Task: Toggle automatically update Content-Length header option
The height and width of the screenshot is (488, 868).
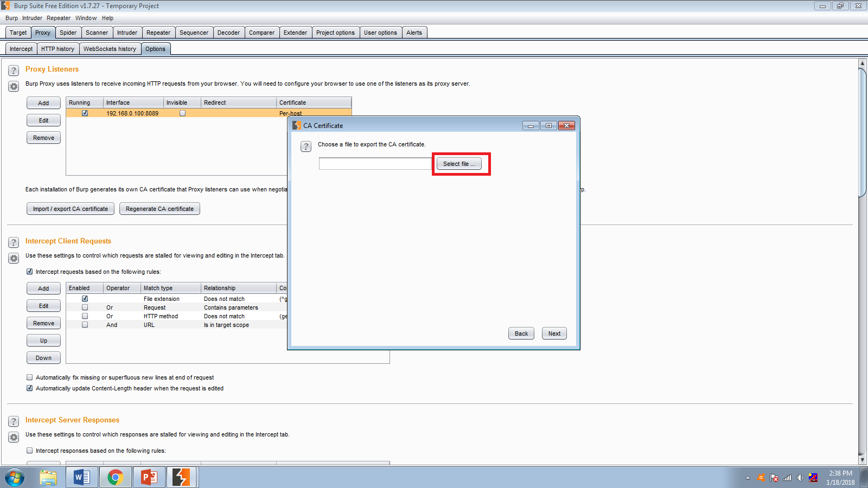Action: click(x=30, y=388)
